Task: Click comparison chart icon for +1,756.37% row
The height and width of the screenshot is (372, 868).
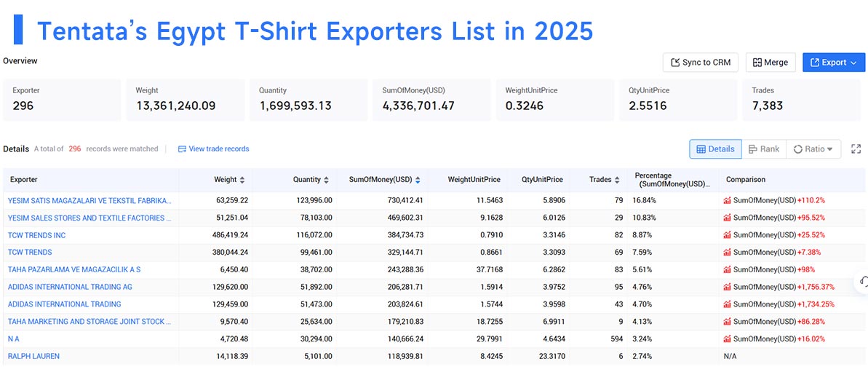Action: coord(727,287)
